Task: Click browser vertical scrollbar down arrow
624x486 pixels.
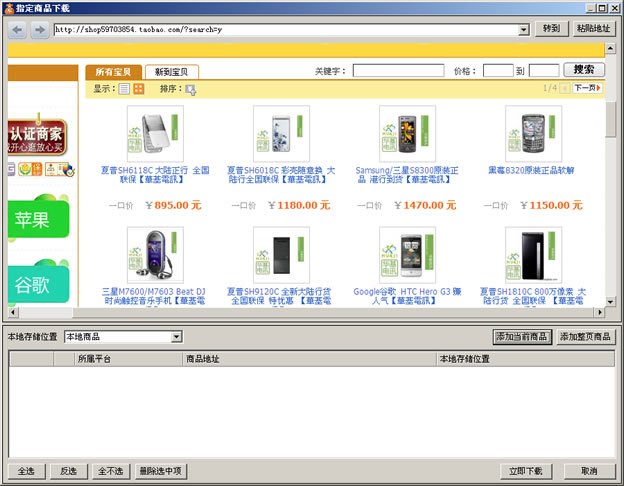Action: pos(610,301)
